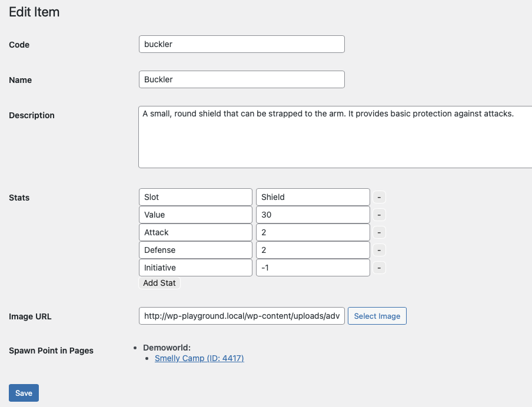Rename the Attack stat name field
The image size is (532, 407).
195,232
